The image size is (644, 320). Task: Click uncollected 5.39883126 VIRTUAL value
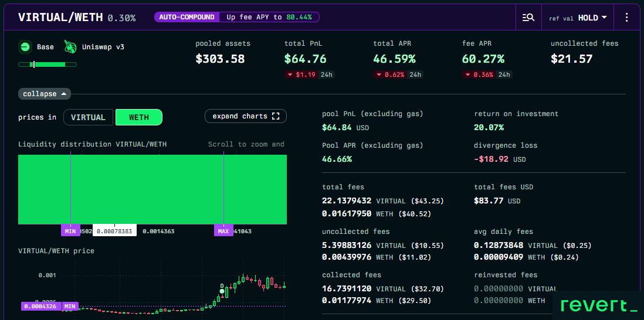[x=383, y=246]
